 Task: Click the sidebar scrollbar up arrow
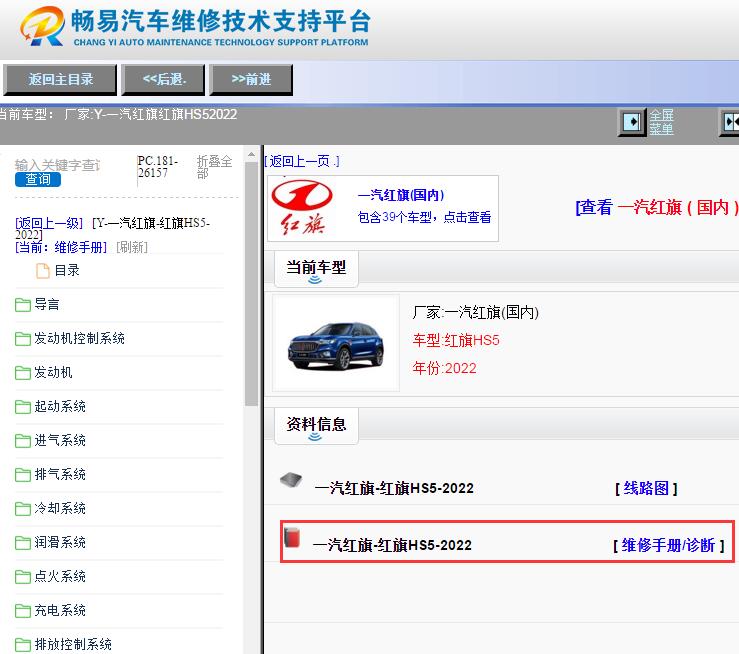(x=251, y=154)
